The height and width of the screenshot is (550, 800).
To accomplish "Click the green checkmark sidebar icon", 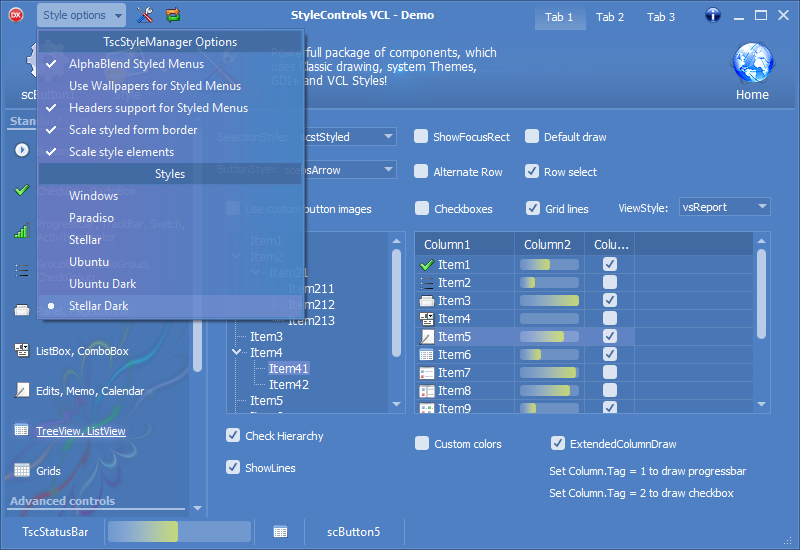I will [x=21, y=190].
